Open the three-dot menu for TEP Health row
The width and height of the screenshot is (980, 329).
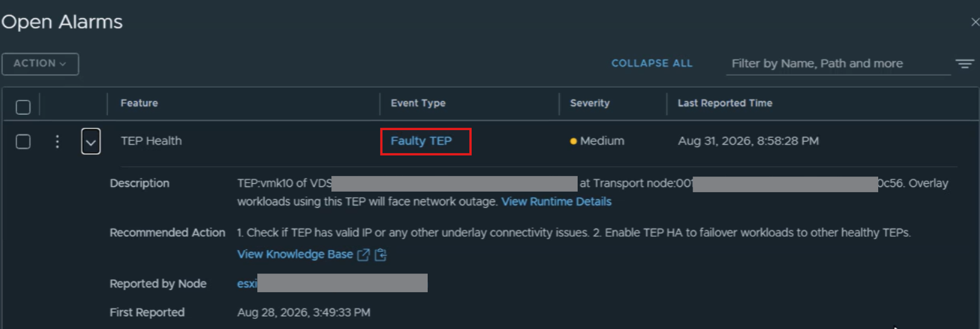57,142
